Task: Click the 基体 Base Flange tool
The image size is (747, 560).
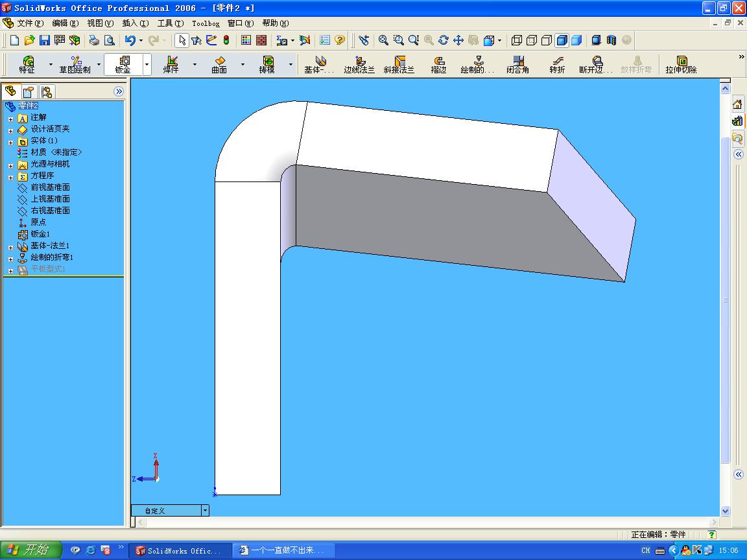Action: [319, 65]
